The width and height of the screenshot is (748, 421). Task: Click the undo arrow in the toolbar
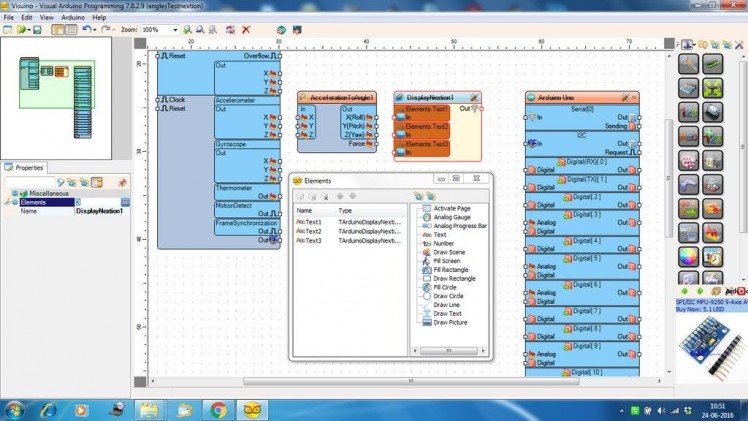(88, 30)
